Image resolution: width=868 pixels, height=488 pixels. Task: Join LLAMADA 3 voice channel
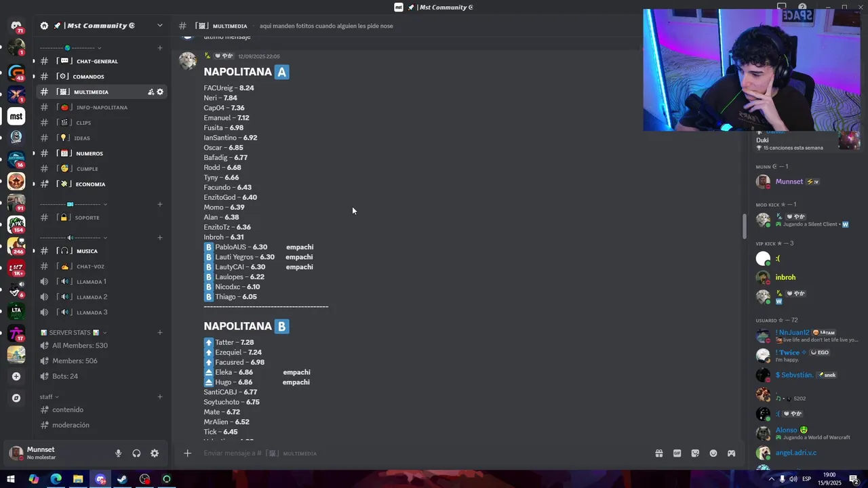[x=102, y=312]
